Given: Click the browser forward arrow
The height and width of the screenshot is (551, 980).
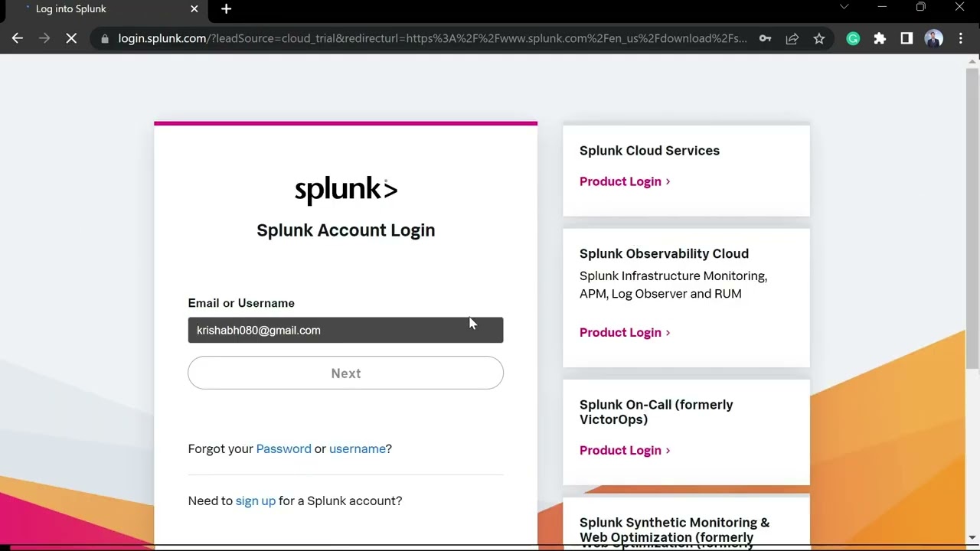Looking at the screenshot, I should (x=44, y=38).
